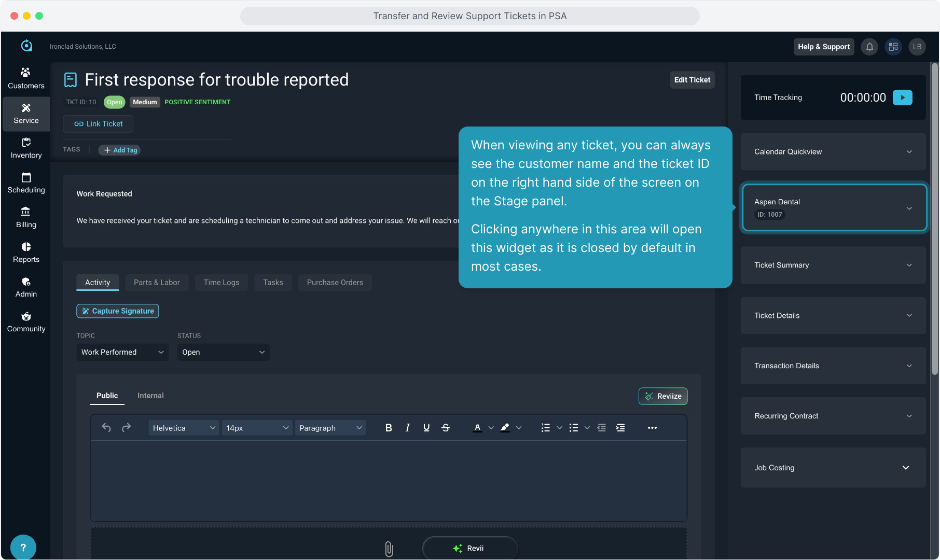Select the Public note tab
Viewport: 940px width, 560px height.
tap(107, 396)
